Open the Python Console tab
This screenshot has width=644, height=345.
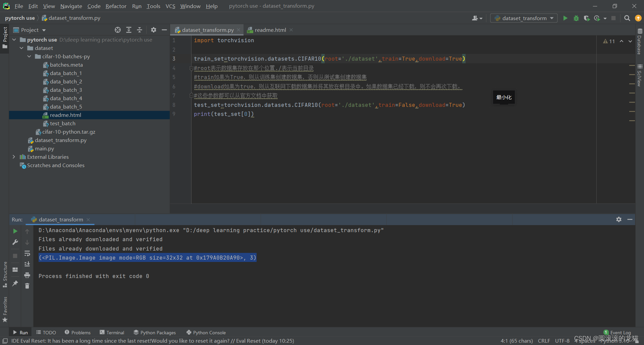pyautogui.click(x=206, y=332)
